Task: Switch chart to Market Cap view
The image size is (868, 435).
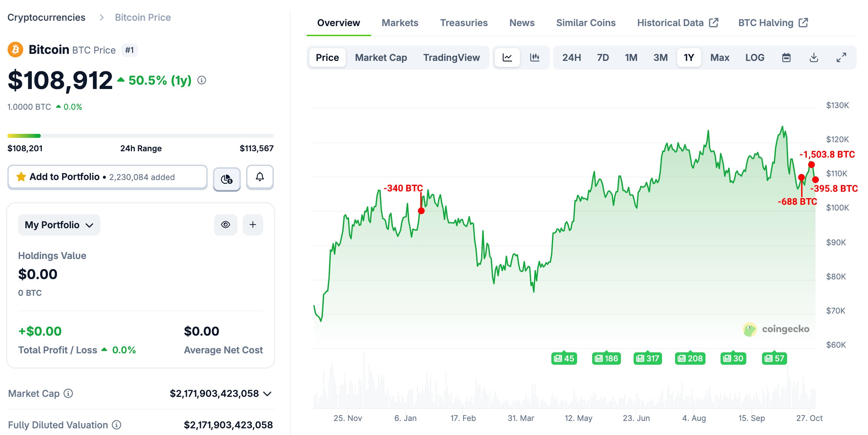Action: click(381, 57)
